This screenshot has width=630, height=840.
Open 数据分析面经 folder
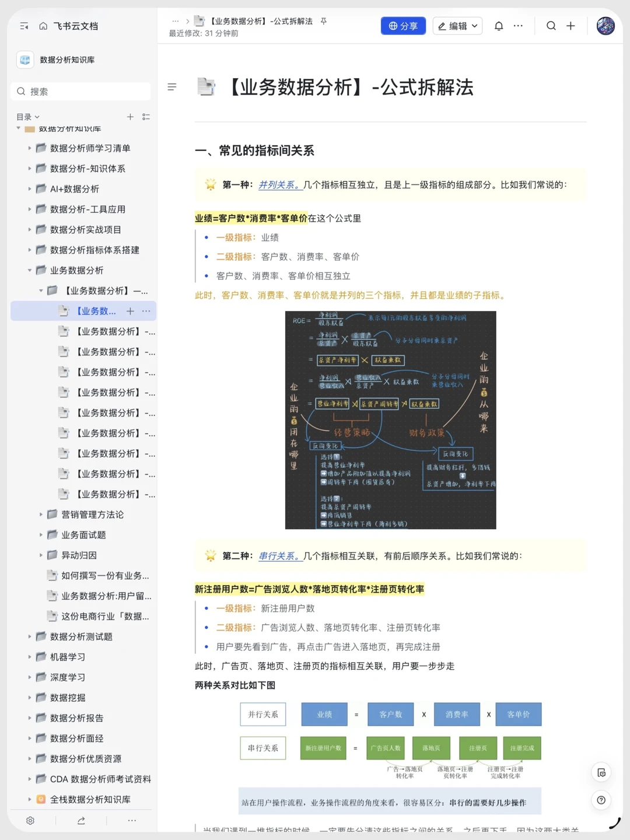pyautogui.click(x=76, y=739)
